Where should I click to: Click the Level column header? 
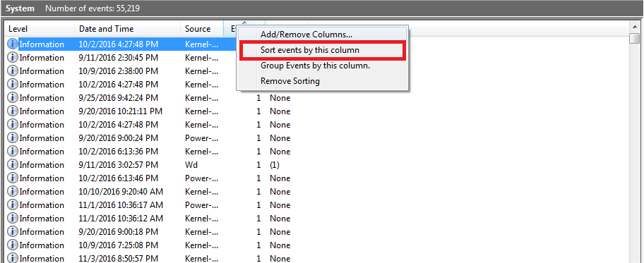pos(40,29)
